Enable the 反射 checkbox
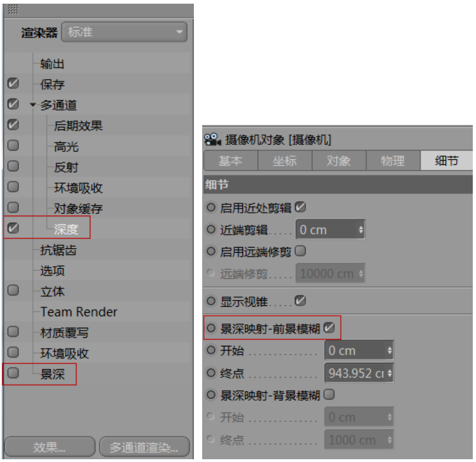Screen dimensions: 476x462 tap(13, 166)
